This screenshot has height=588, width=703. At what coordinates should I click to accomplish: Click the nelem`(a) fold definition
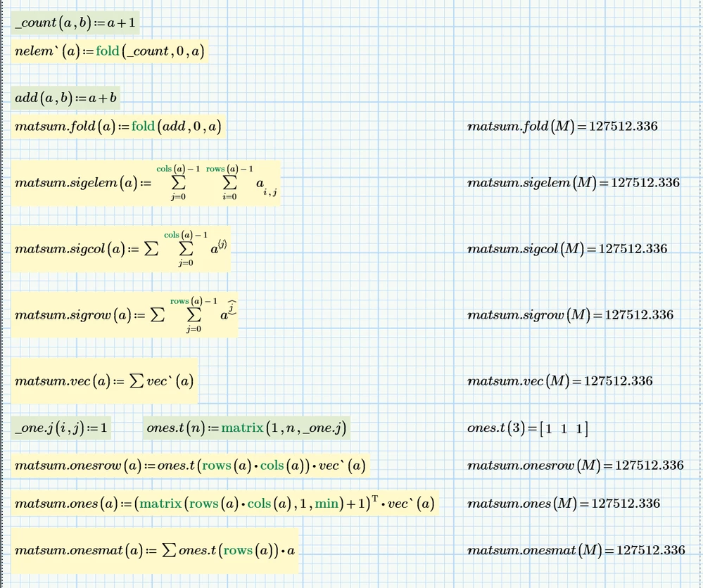[110, 51]
